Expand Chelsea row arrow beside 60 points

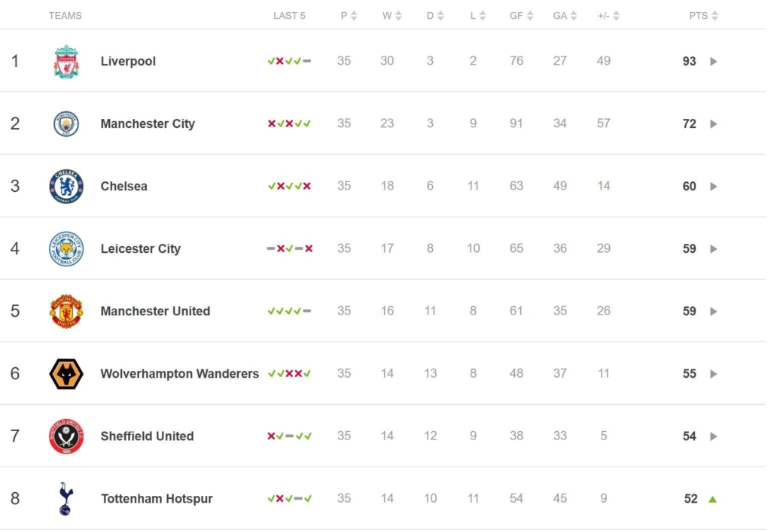[714, 186]
